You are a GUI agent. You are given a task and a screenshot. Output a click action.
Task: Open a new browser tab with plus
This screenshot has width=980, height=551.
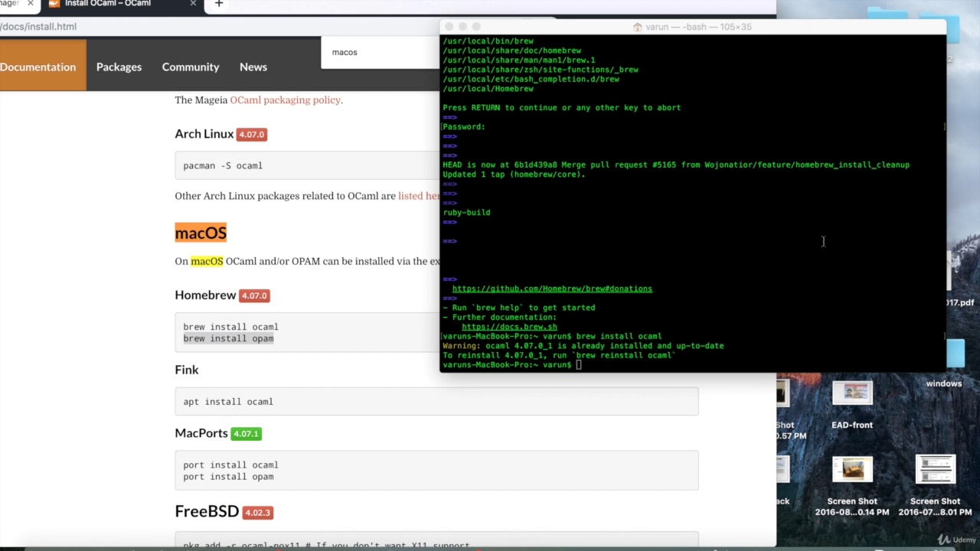219,4
